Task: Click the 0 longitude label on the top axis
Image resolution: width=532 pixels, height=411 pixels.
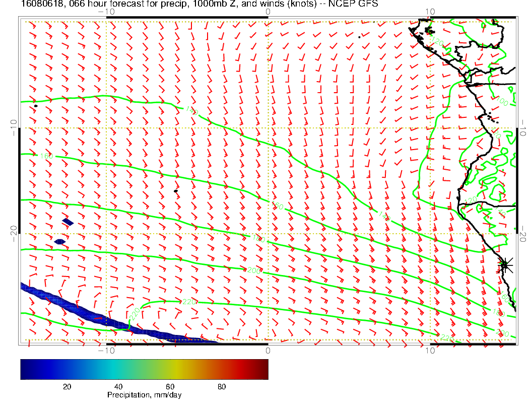Action: pos(268,12)
